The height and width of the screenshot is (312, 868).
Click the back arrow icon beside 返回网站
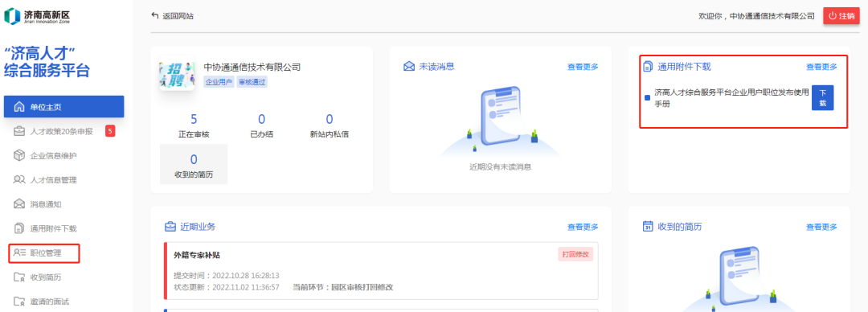(x=155, y=15)
